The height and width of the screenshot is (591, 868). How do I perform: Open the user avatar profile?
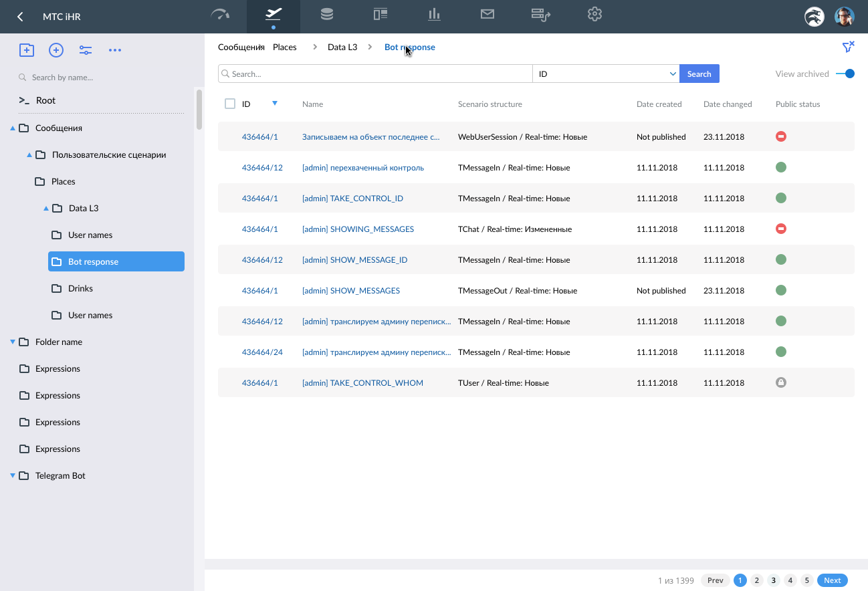tap(845, 17)
